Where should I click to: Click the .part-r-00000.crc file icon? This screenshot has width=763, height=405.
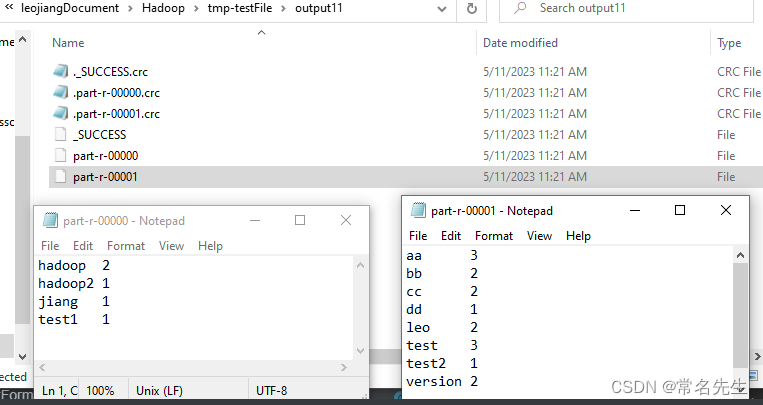click(60, 92)
